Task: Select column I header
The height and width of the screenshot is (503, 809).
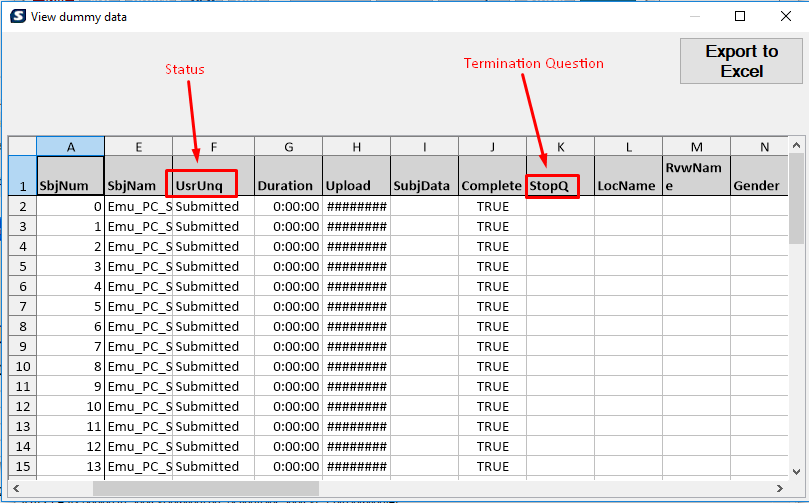Action: pos(425,147)
